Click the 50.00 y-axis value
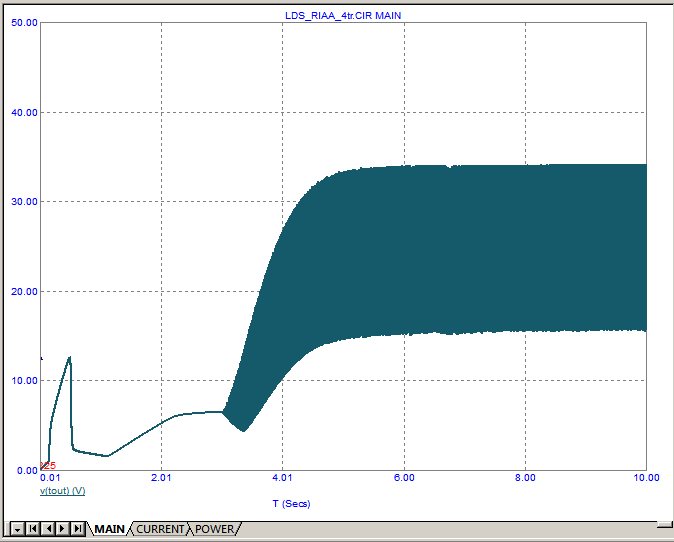 coord(25,23)
